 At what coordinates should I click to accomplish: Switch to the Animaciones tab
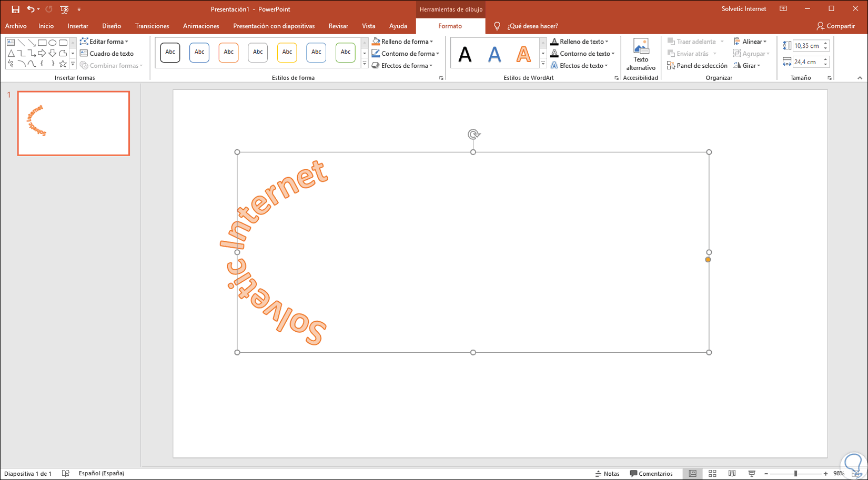pyautogui.click(x=201, y=26)
